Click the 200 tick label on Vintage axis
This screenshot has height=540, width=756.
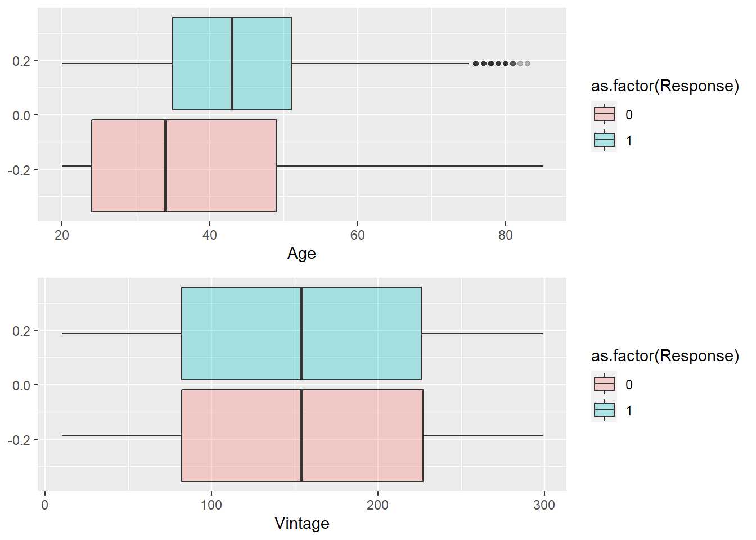click(377, 505)
